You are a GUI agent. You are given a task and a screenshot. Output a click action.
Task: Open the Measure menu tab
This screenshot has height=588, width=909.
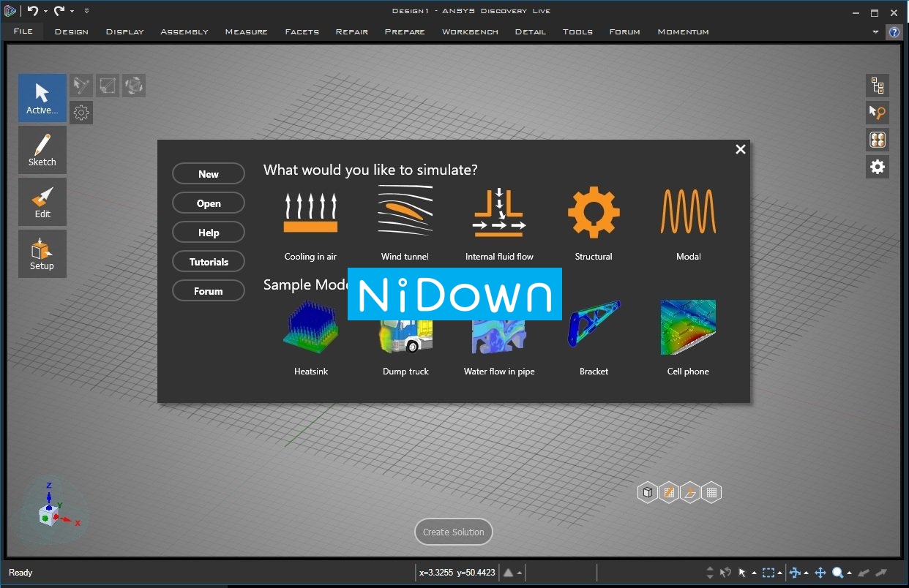pos(246,31)
